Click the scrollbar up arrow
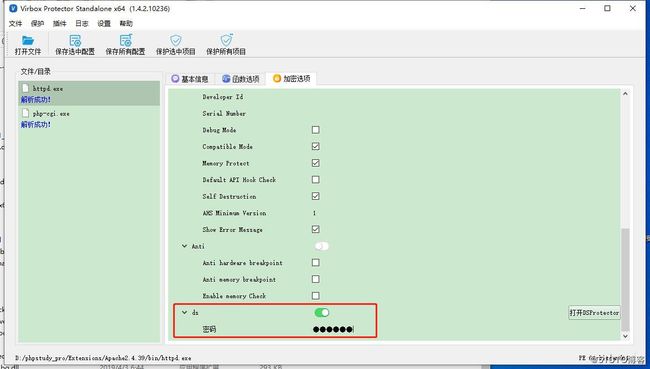The height and width of the screenshot is (369, 650). point(625,94)
